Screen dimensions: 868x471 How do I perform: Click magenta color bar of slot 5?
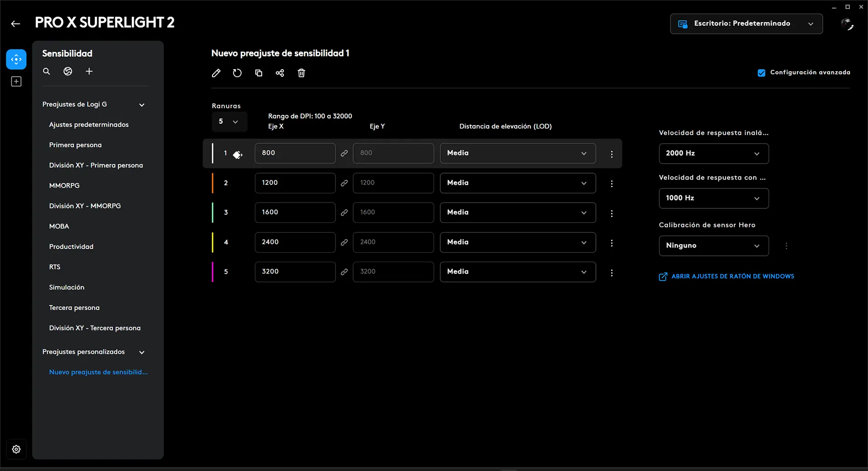(212, 272)
